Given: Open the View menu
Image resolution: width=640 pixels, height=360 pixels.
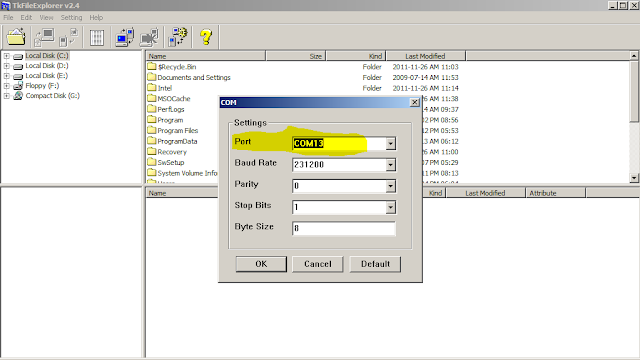Looking at the screenshot, I should [46, 18].
